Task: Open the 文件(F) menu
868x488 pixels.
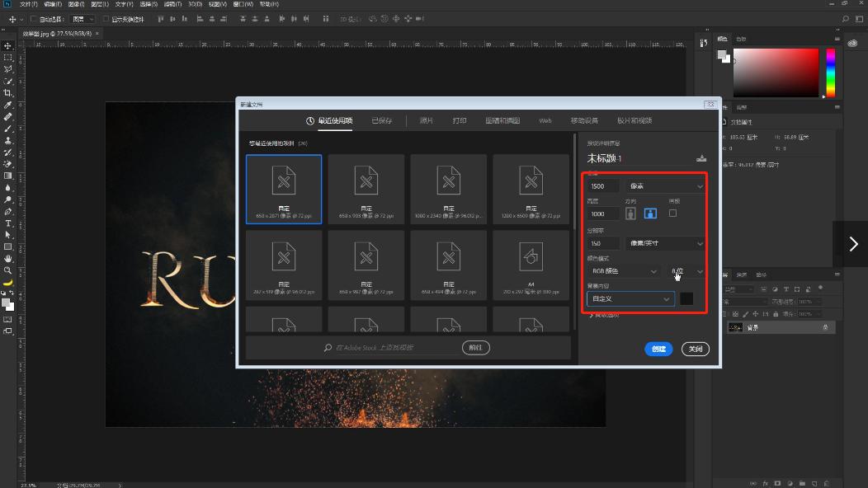Action: pos(28,4)
